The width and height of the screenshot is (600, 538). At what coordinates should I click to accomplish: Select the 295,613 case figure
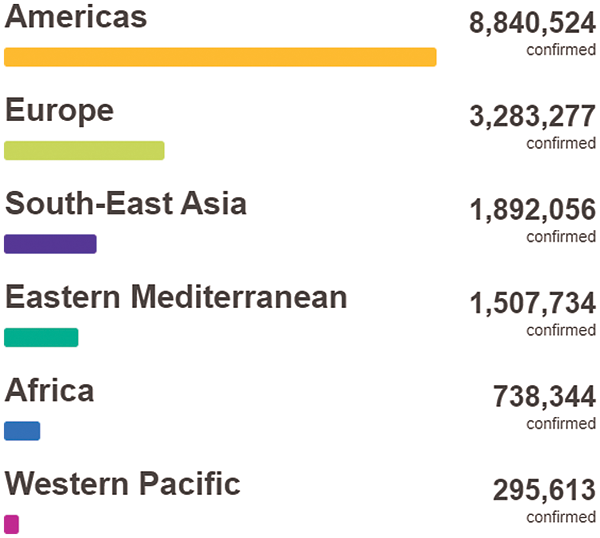(544, 491)
